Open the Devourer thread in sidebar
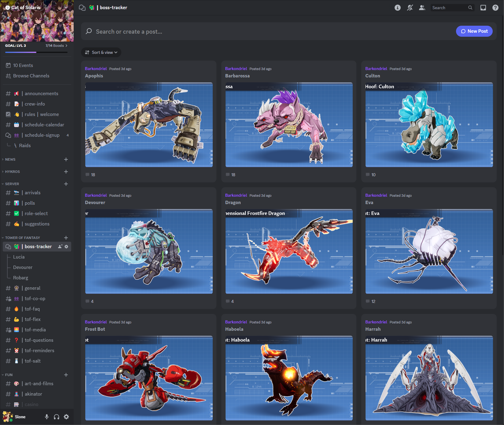Image resolution: width=504 pixels, height=425 pixels. [x=23, y=267]
